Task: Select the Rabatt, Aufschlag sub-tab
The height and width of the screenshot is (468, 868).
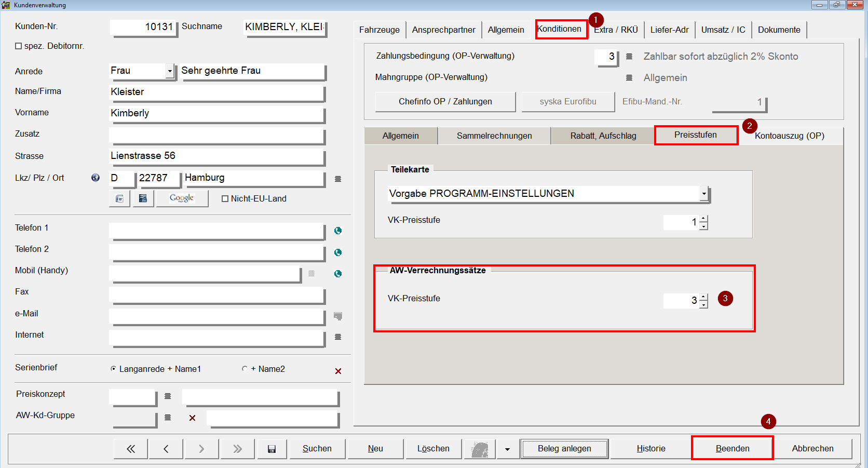Action: (603, 136)
